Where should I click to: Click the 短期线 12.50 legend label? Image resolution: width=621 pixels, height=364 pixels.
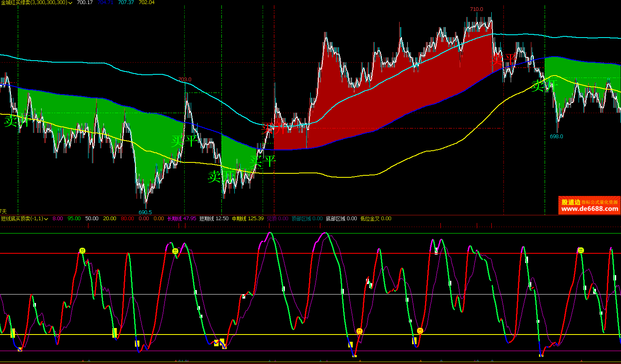tap(214, 219)
